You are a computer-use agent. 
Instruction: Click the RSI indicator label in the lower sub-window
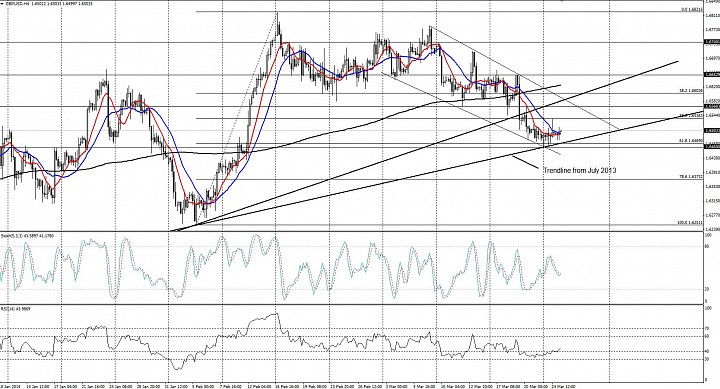16,309
